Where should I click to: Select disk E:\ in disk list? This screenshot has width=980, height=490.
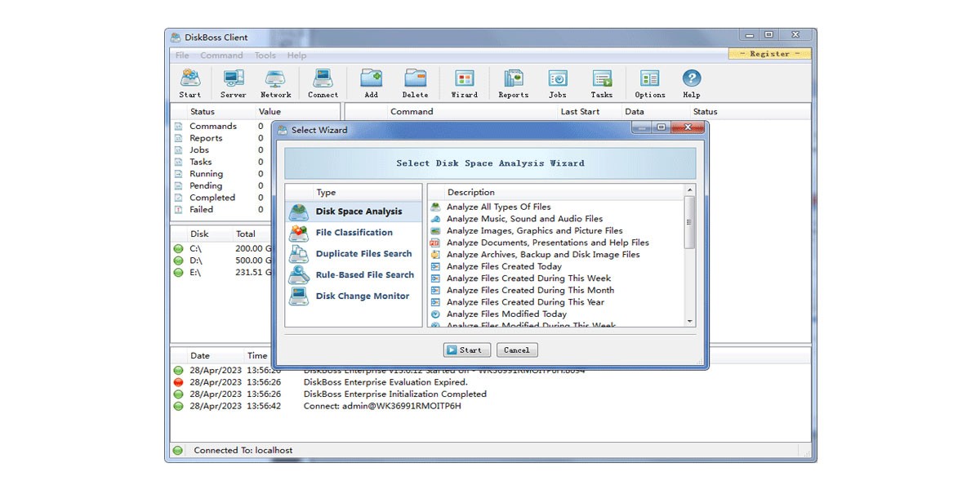[x=220, y=272]
